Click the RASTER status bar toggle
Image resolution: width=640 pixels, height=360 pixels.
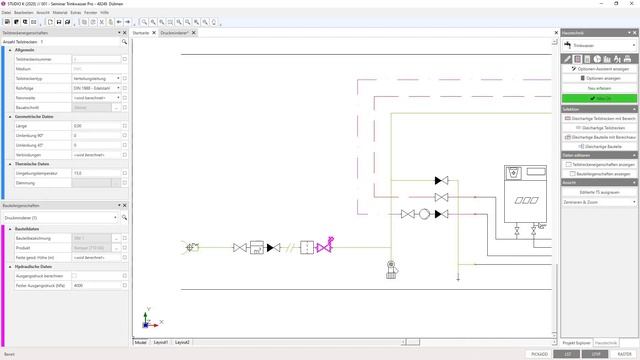click(624, 354)
